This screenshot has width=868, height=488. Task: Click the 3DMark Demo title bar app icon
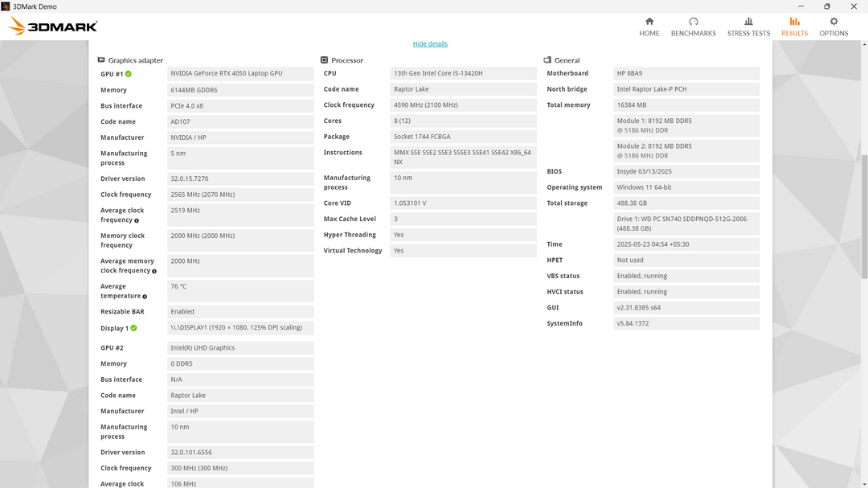coord(6,6)
